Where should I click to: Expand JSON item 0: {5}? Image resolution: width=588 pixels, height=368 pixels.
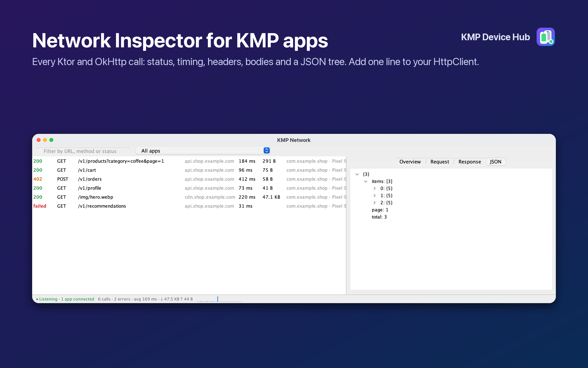[374, 188]
